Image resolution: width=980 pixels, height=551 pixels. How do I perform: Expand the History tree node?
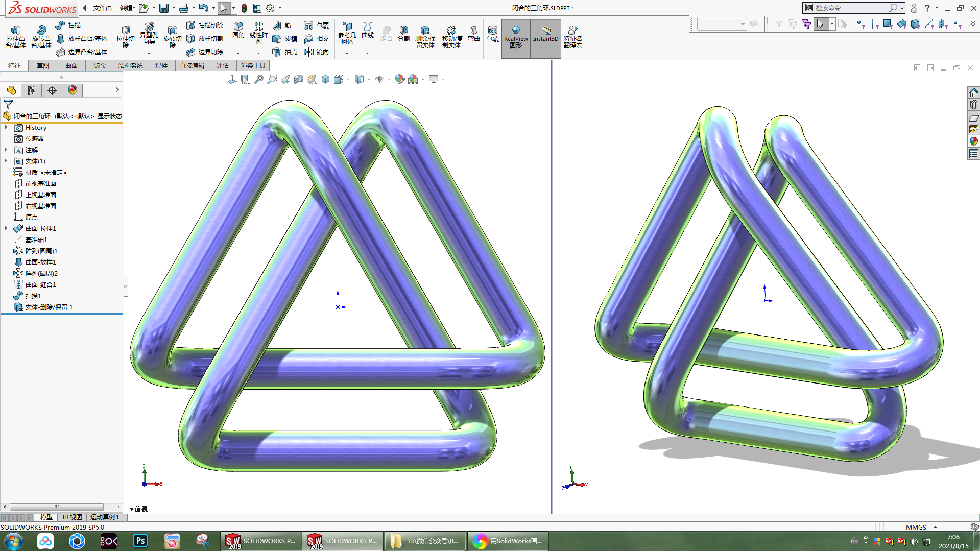point(6,127)
